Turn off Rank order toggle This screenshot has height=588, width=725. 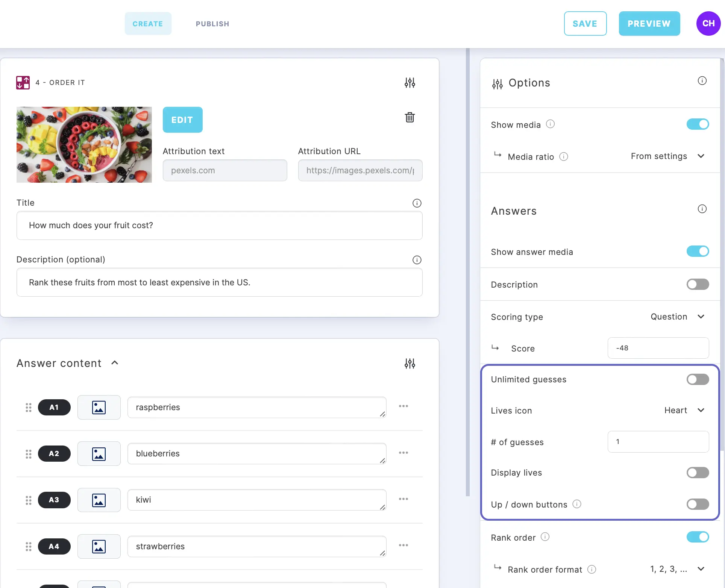[x=698, y=537]
